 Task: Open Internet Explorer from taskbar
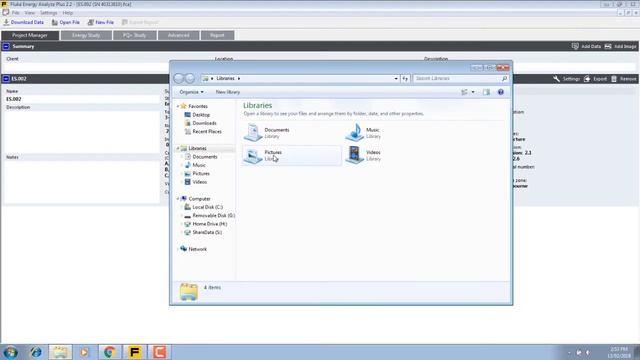[36, 352]
